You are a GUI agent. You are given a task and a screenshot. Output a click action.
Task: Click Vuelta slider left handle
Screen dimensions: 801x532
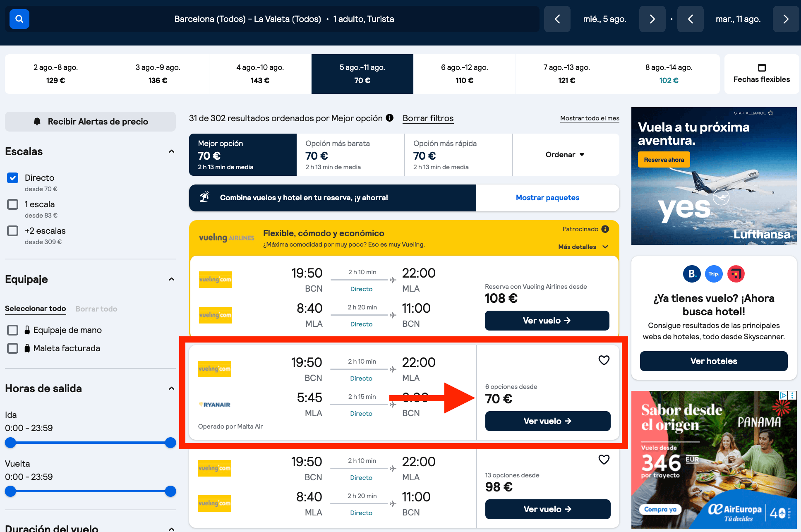click(x=10, y=491)
